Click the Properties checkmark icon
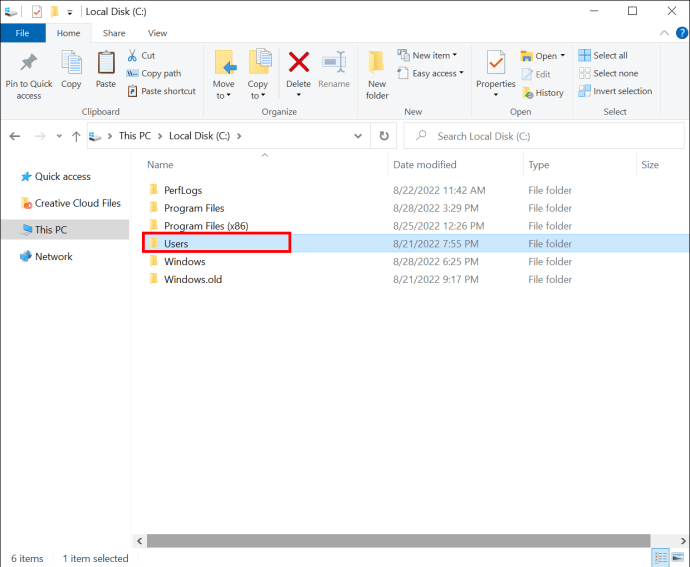The height and width of the screenshot is (567, 690). point(496,62)
